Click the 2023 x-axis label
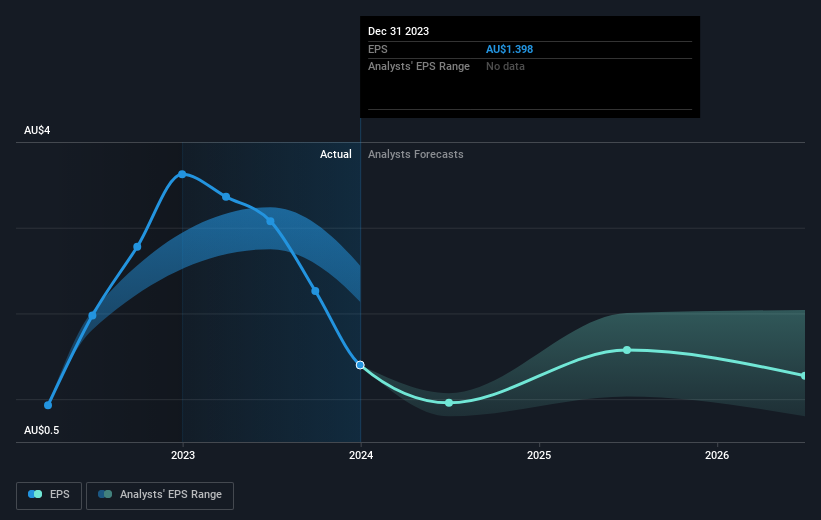 [183, 455]
